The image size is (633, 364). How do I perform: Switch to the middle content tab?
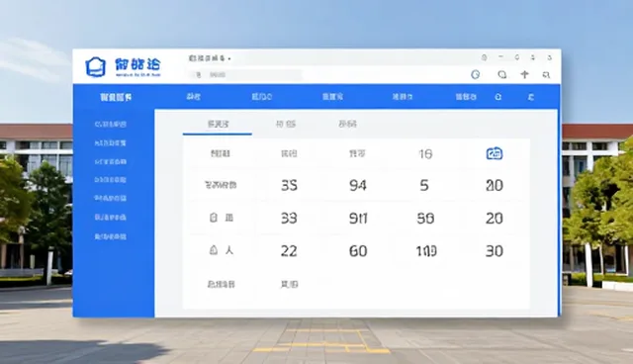[x=286, y=124]
